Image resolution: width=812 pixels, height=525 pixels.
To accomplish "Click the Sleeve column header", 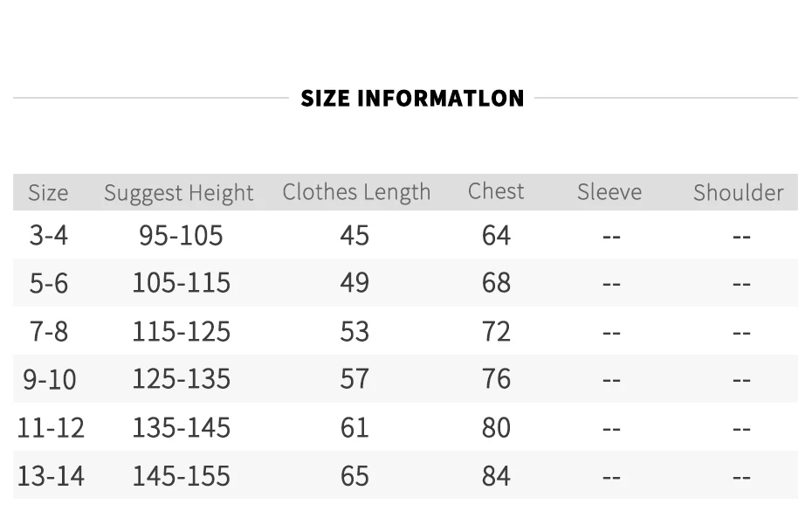I will [609, 192].
